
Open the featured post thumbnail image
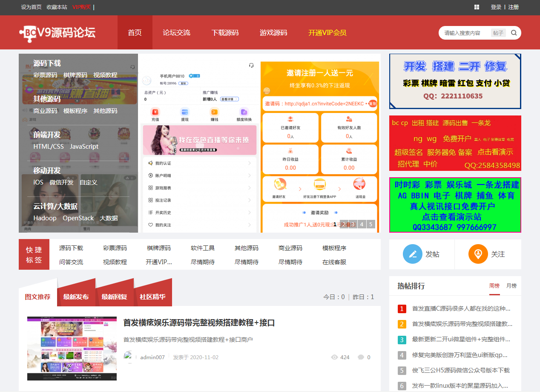(x=72, y=349)
